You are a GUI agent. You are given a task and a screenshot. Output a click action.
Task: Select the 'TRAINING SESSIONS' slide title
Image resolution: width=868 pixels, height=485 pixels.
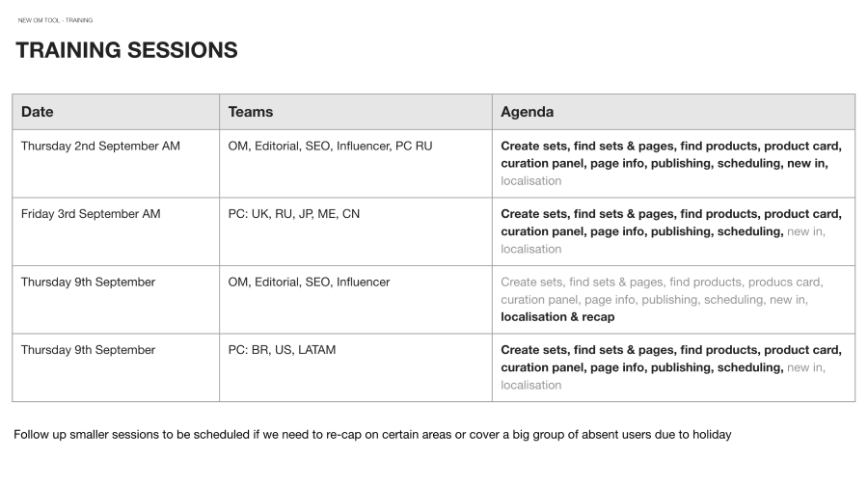pos(126,50)
